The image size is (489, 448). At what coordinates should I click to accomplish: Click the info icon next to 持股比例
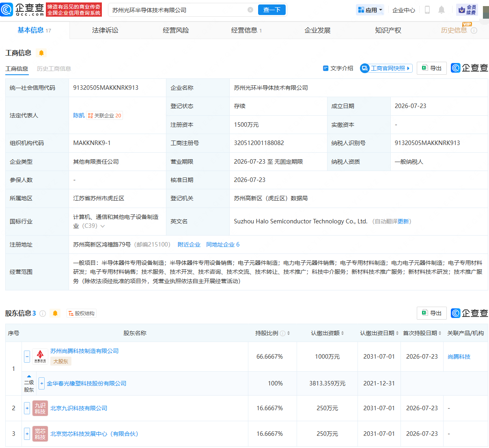[282, 333]
